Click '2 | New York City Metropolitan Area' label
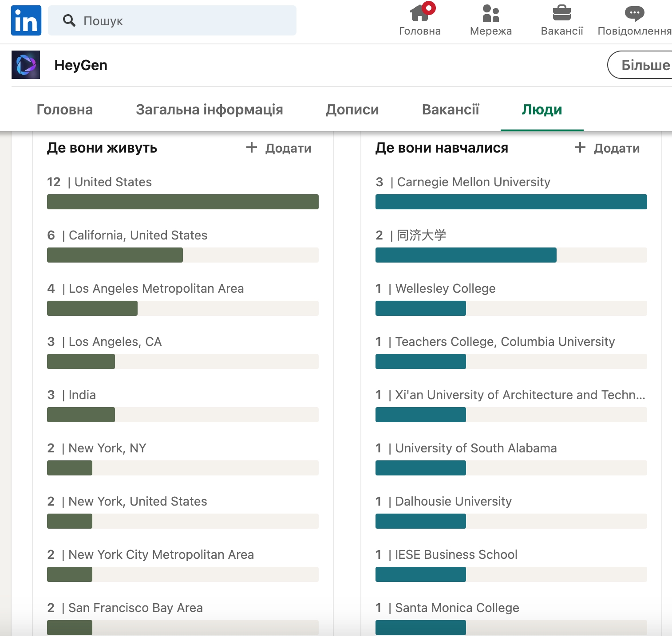Viewport: 672px width, 636px height. coord(150,554)
